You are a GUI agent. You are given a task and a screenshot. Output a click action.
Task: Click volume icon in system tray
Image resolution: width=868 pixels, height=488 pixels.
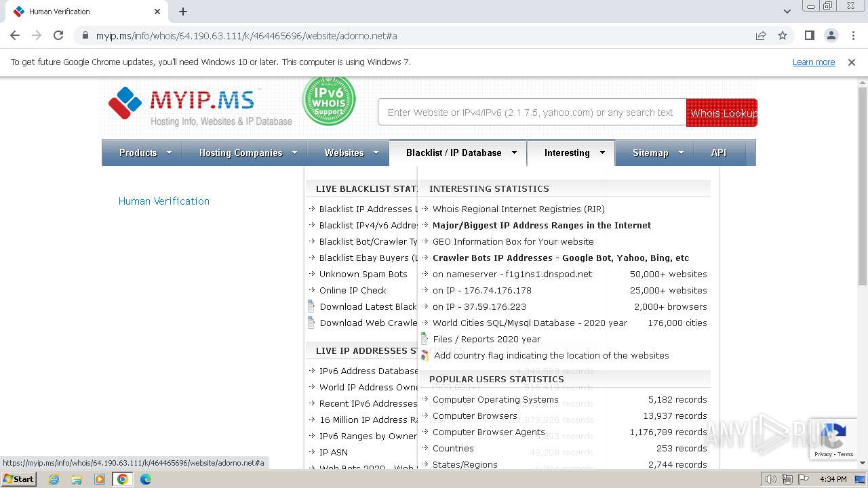point(771,479)
